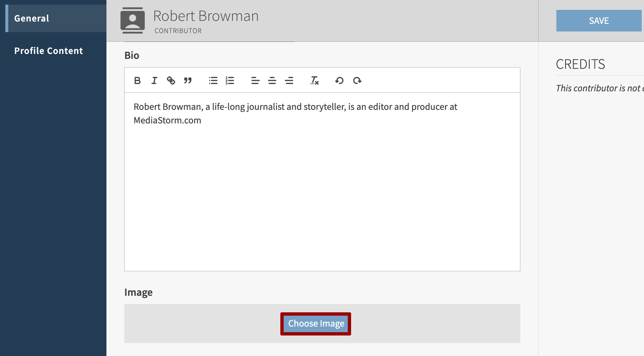Create a bulleted list in Bio
Image resolution: width=644 pixels, height=356 pixels.
click(213, 80)
